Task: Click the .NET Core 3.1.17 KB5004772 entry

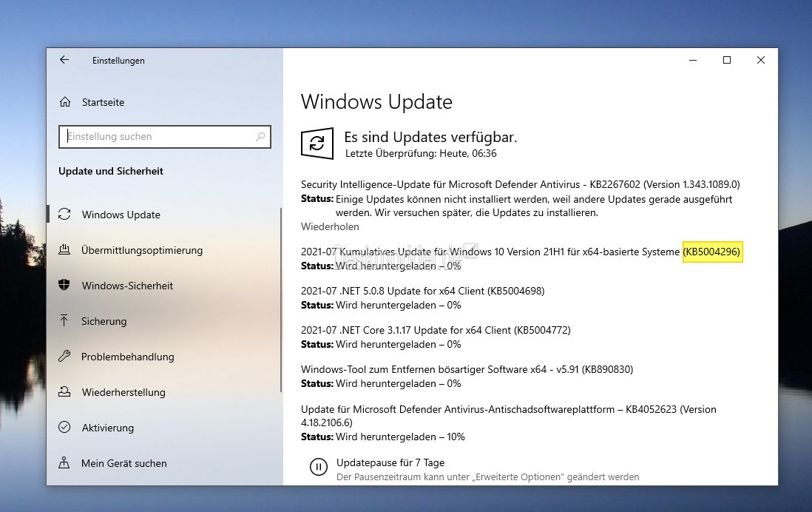Action: click(x=436, y=330)
